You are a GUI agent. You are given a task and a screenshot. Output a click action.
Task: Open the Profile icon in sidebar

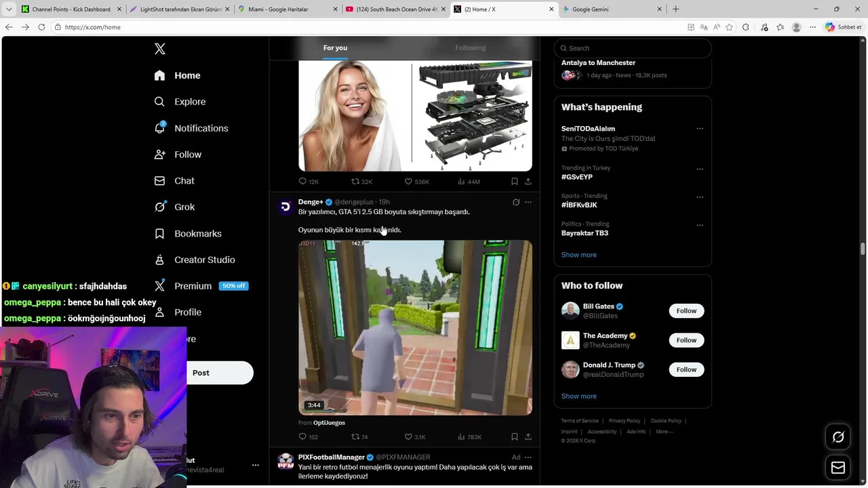[159, 312]
